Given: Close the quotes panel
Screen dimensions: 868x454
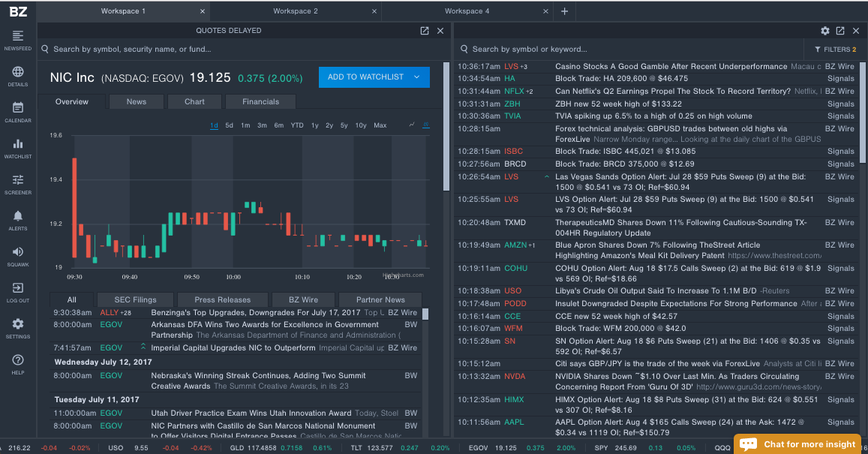Looking at the screenshot, I should (440, 31).
